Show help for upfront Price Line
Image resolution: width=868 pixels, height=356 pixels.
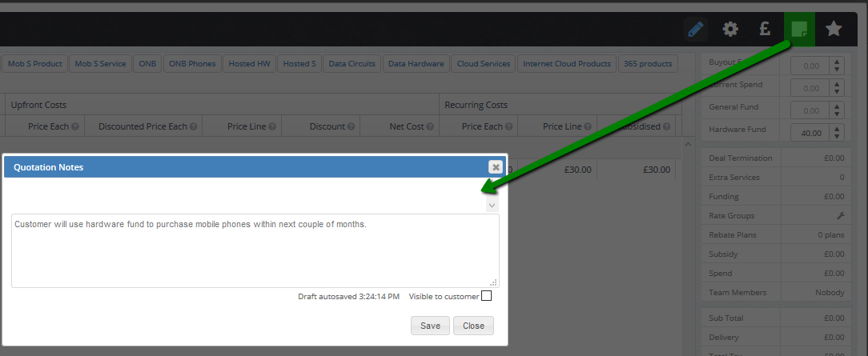(271, 126)
